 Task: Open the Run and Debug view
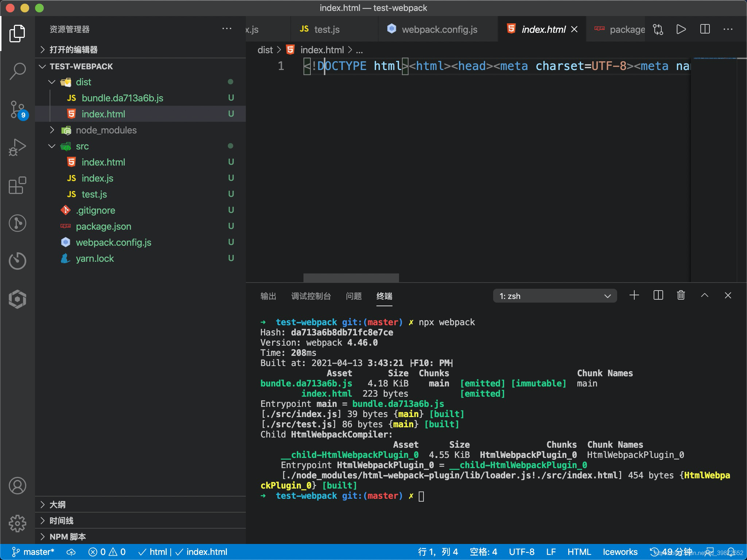click(x=17, y=147)
